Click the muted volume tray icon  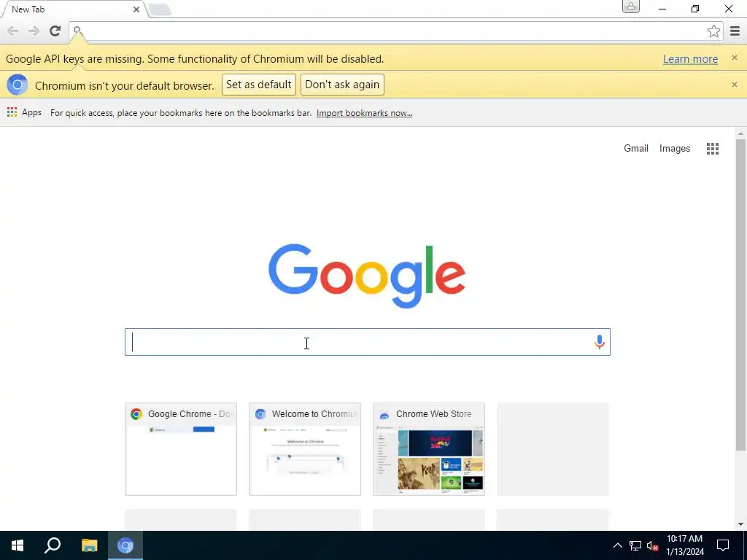652,545
